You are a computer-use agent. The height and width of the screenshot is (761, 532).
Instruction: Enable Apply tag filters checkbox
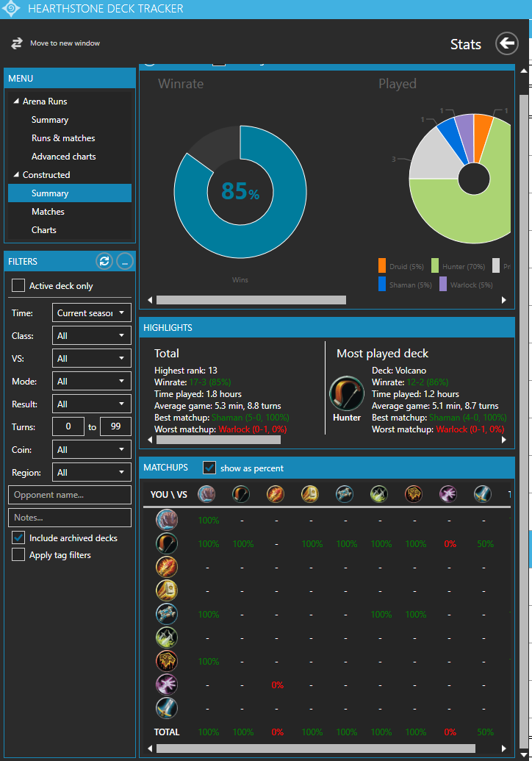(18, 554)
